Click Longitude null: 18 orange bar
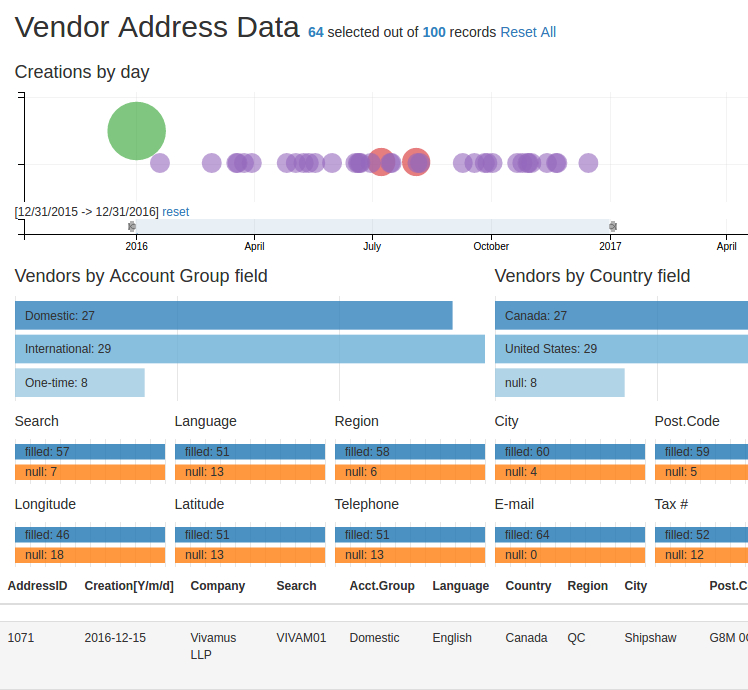 point(90,555)
